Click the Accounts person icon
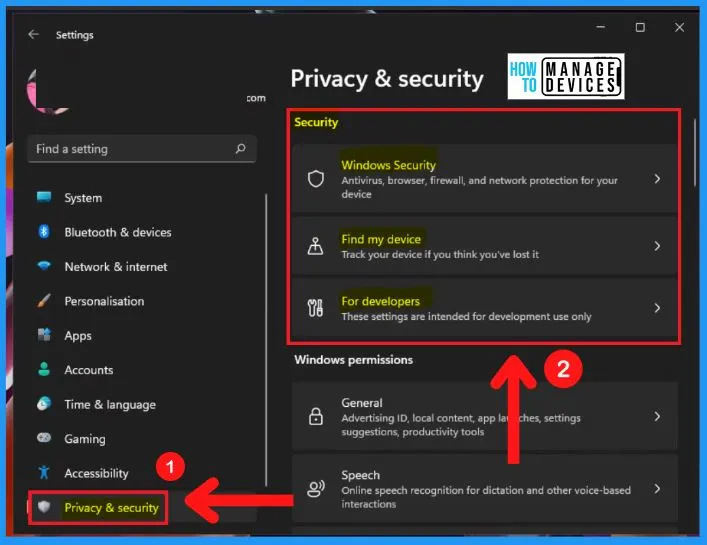The width and height of the screenshot is (707, 545). tap(44, 369)
